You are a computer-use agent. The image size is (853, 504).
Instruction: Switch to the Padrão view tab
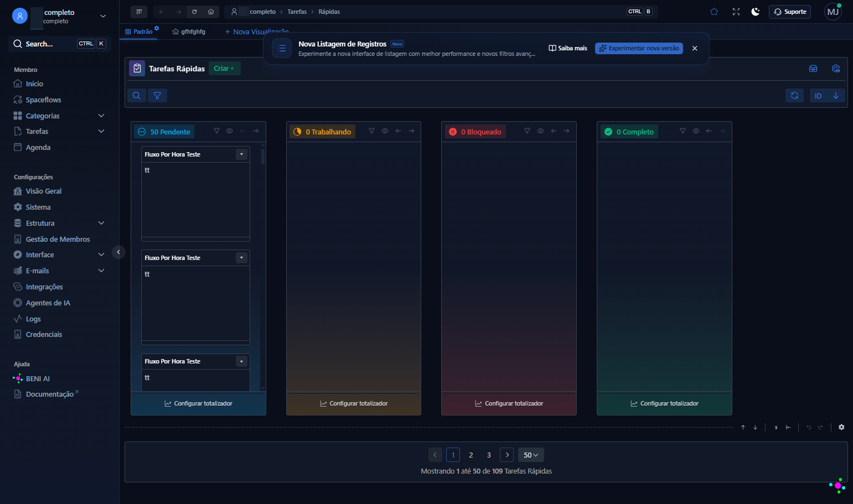coord(139,32)
